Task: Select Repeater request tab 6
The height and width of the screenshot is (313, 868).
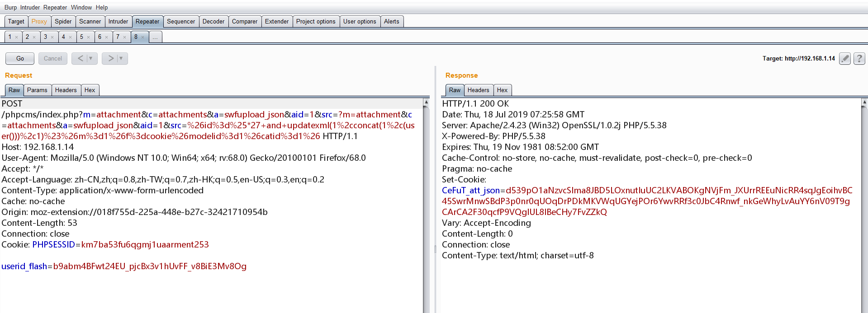Action: [100, 37]
